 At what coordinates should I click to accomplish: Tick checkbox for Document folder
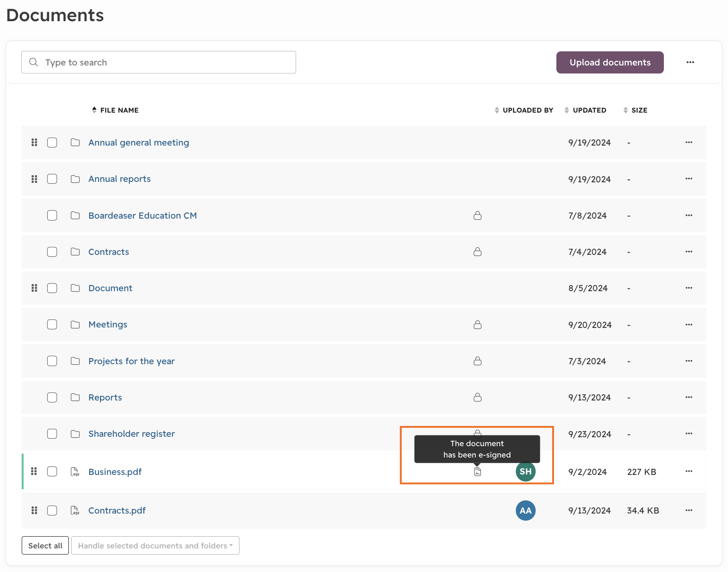click(52, 288)
